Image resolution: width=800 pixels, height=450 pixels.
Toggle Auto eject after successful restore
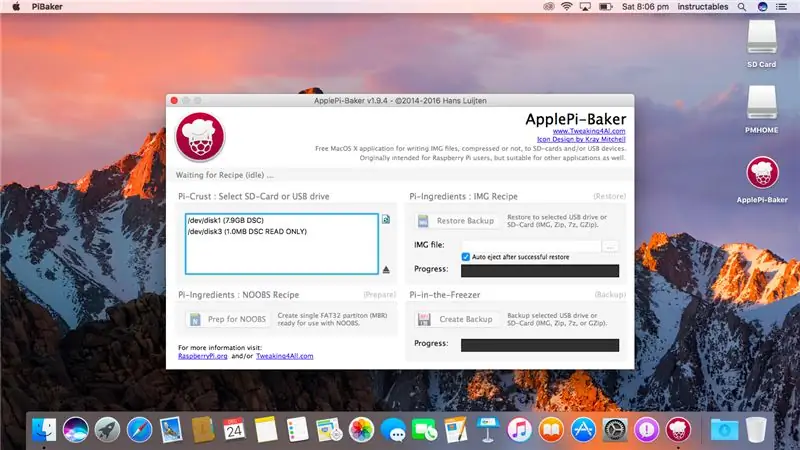point(465,257)
